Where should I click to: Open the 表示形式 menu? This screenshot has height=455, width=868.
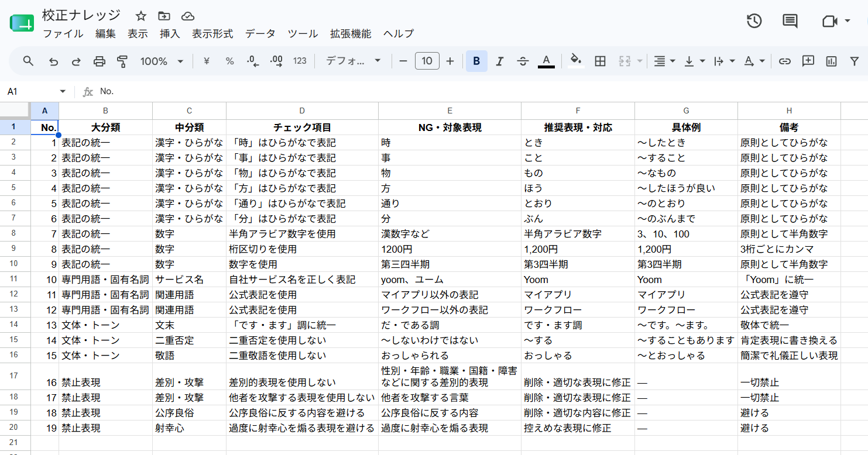point(212,34)
